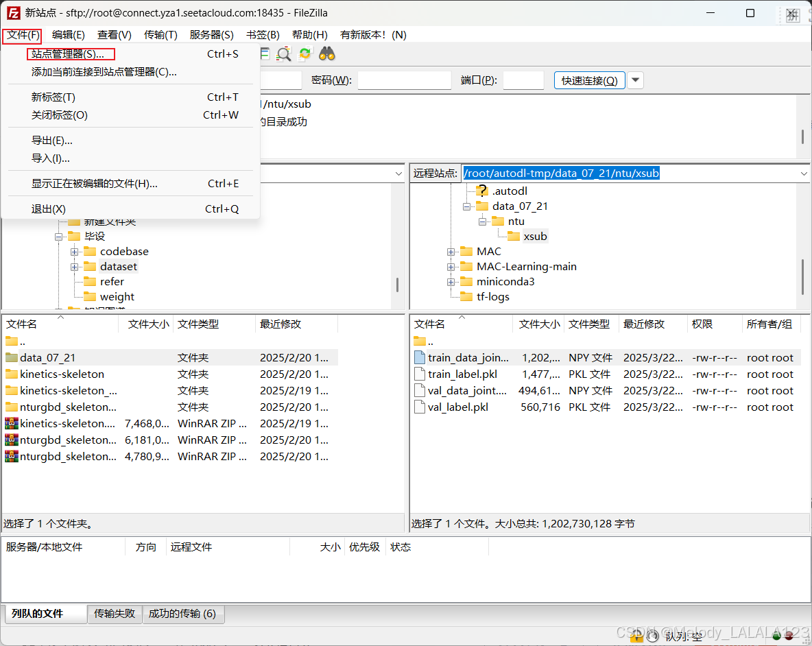Expand the MAC remote folder node
812x646 pixels.
pos(451,252)
